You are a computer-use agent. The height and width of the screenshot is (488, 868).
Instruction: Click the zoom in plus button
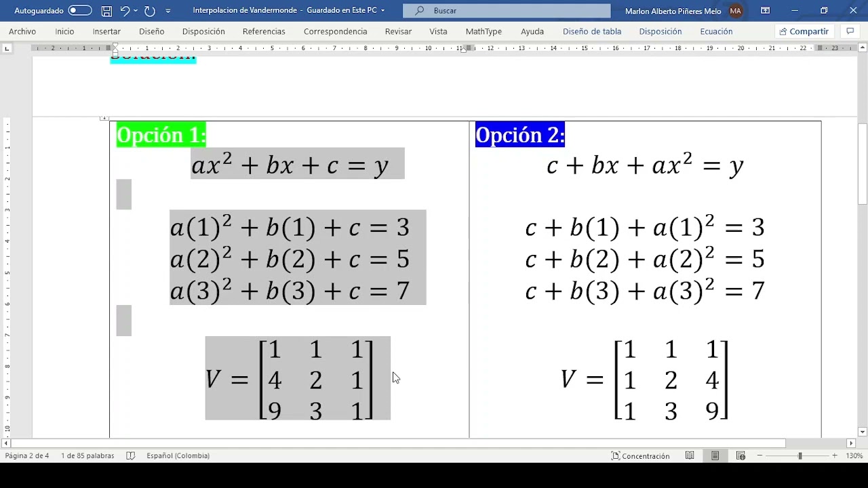click(835, 455)
